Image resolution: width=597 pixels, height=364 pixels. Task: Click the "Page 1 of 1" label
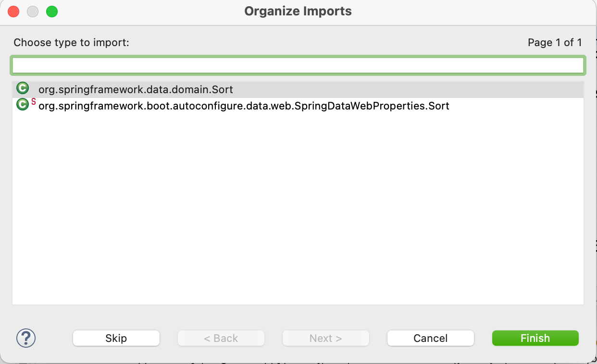[x=555, y=43]
